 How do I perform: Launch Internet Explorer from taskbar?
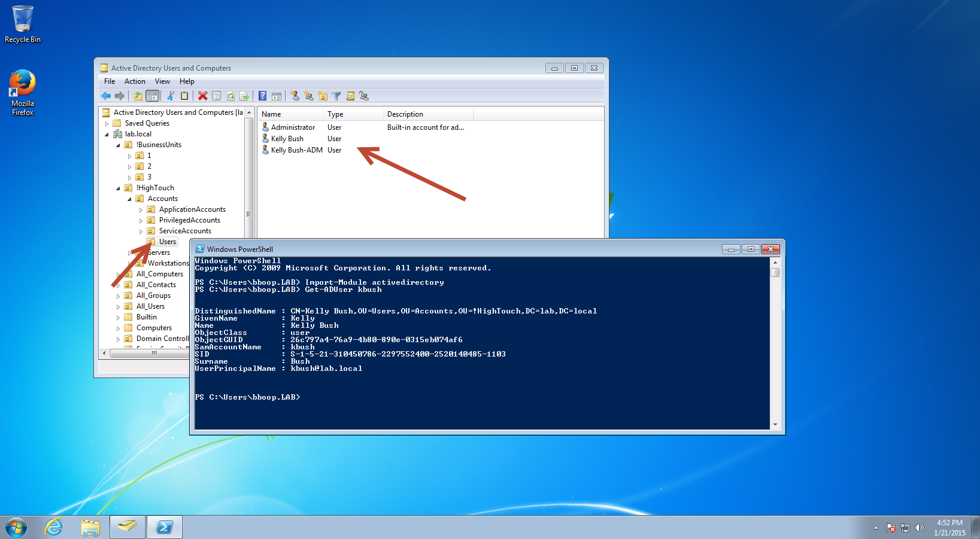click(54, 527)
